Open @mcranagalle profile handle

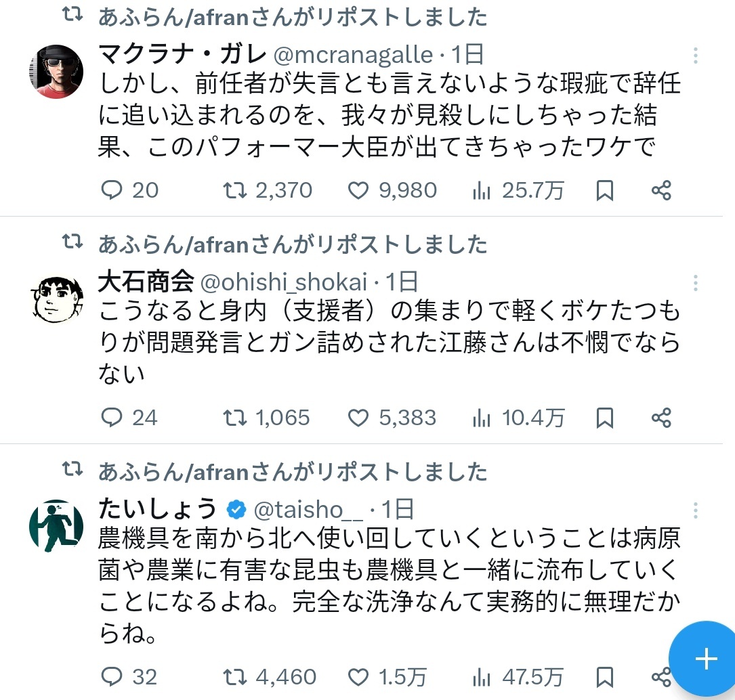pos(353,56)
